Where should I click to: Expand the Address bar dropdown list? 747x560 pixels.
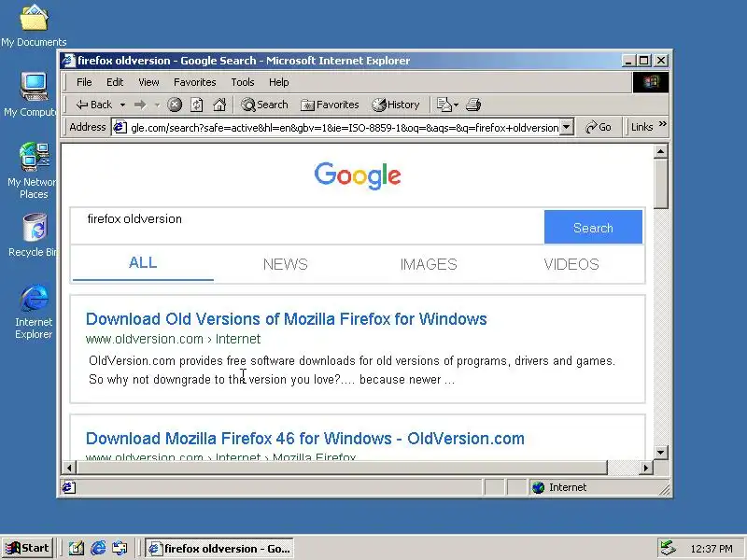[567, 127]
